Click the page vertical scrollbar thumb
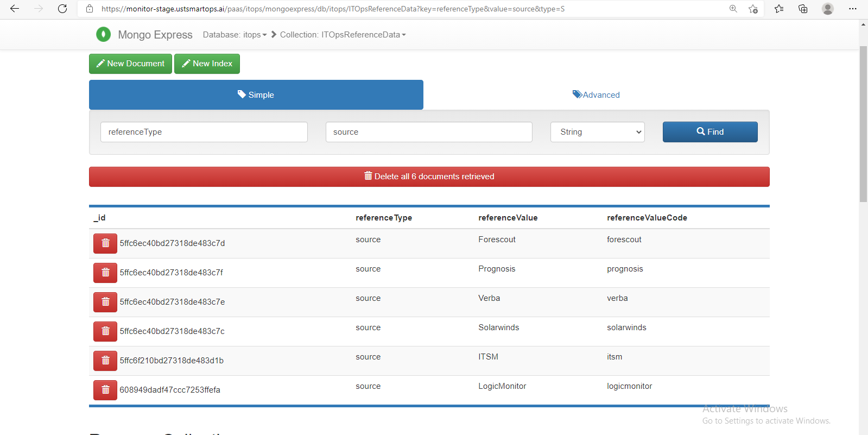 [x=863, y=124]
